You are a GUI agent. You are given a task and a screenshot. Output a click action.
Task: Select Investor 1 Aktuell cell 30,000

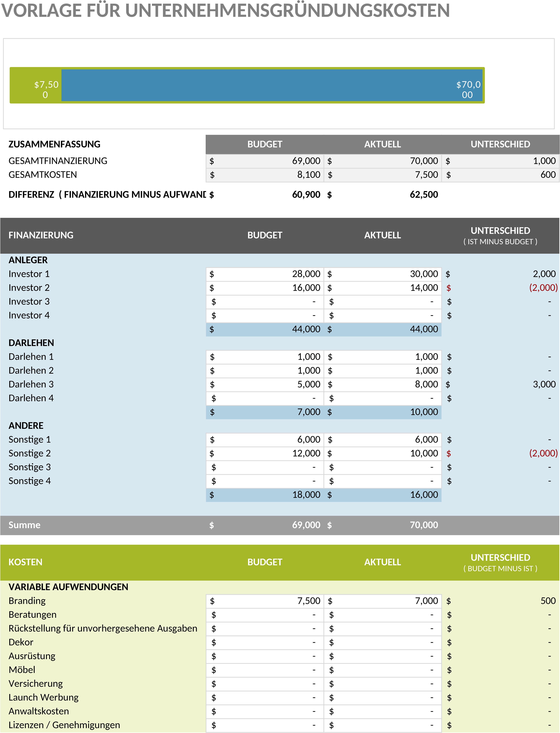point(383,274)
